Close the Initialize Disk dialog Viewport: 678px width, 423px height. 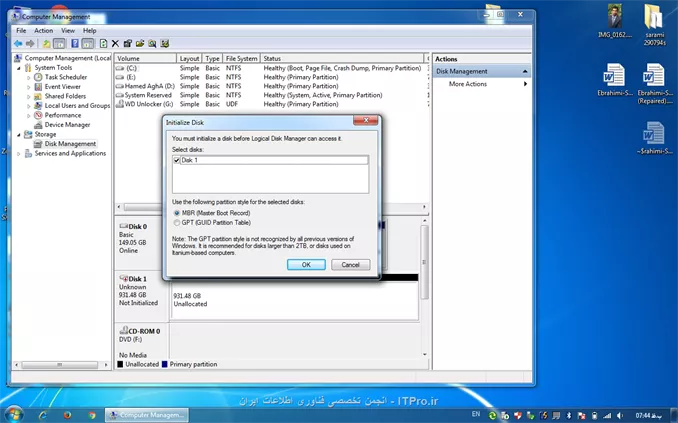(x=366, y=120)
